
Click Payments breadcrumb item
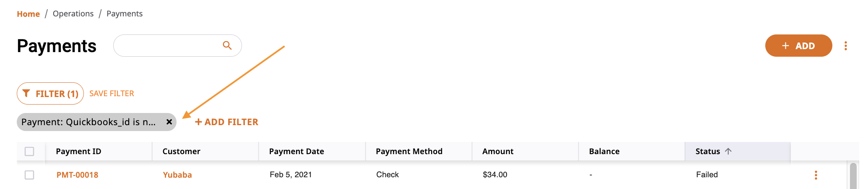click(x=125, y=13)
